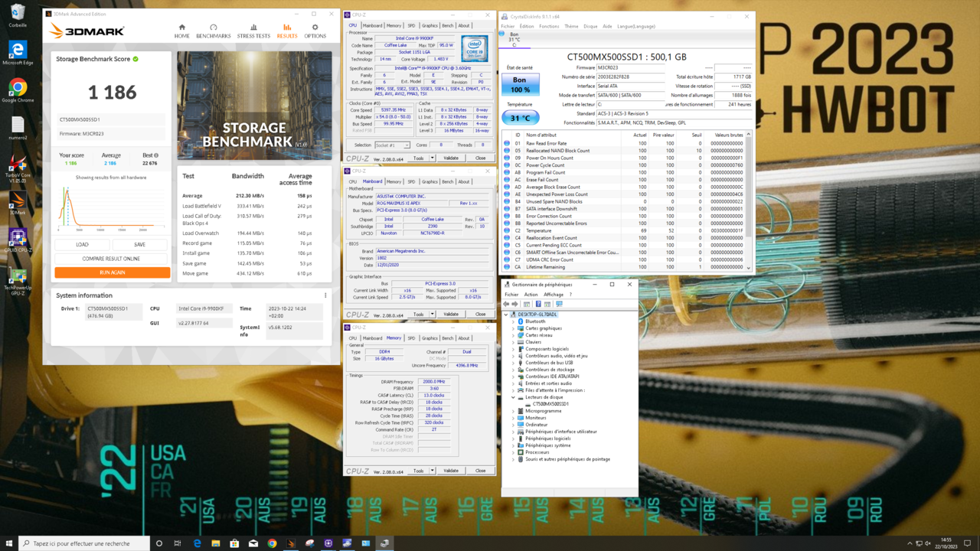Open CPUID CPU-Z desktop shortcut
Viewport: 980px width, 551px height.
(18, 240)
